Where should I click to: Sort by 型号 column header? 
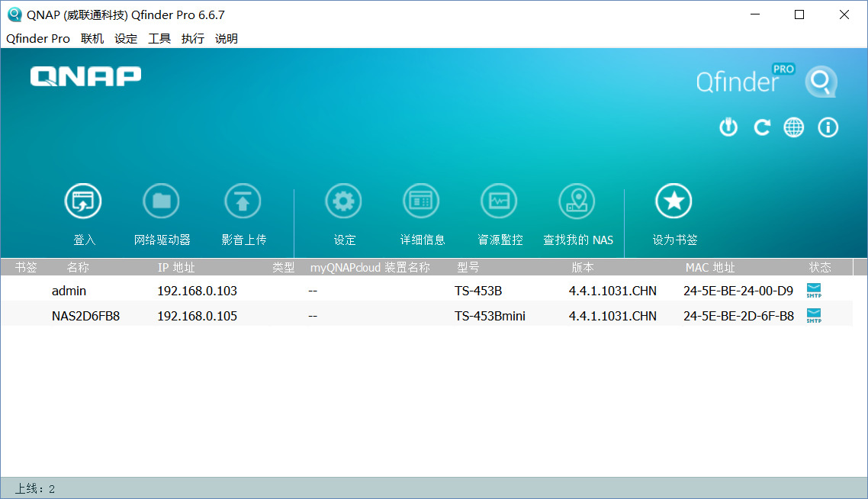point(468,268)
